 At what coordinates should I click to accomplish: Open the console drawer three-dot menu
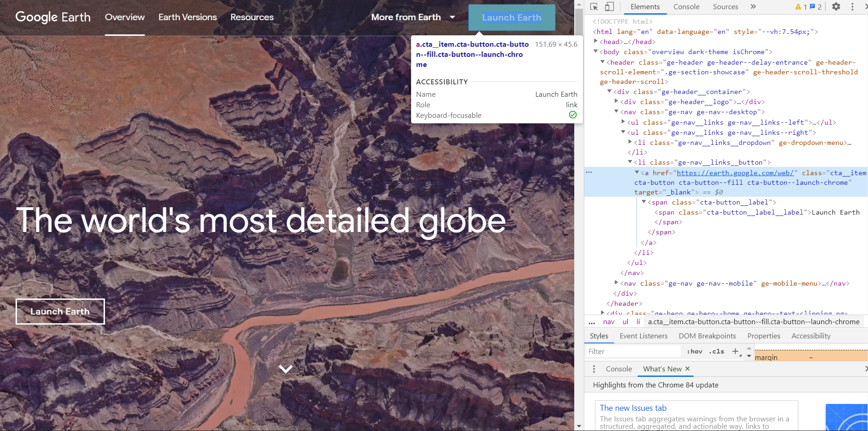[594, 369]
